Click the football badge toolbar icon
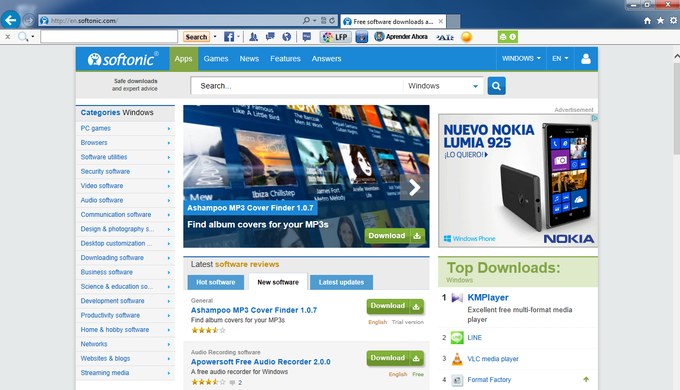This screenshot has width=680, height=390. 362,37
